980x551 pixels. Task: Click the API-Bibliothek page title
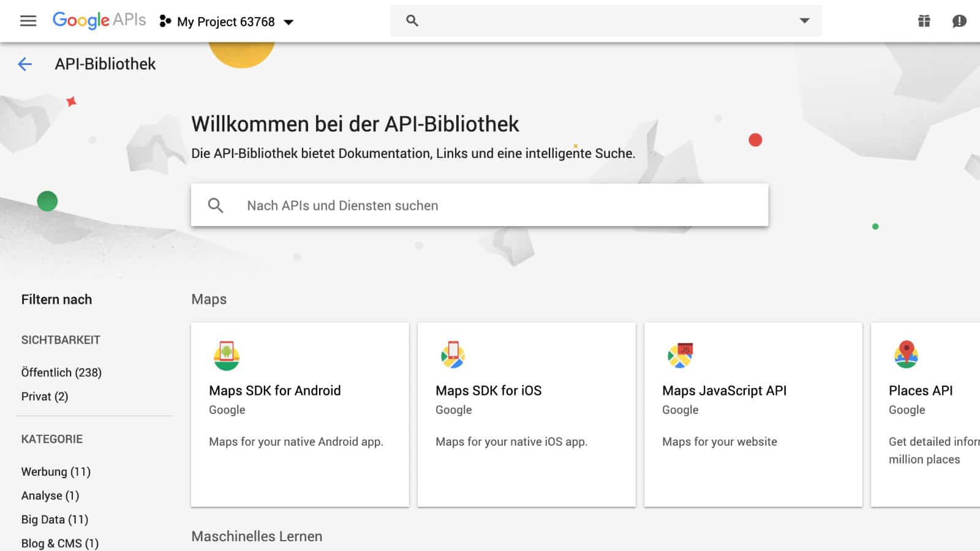coord(105,64)
